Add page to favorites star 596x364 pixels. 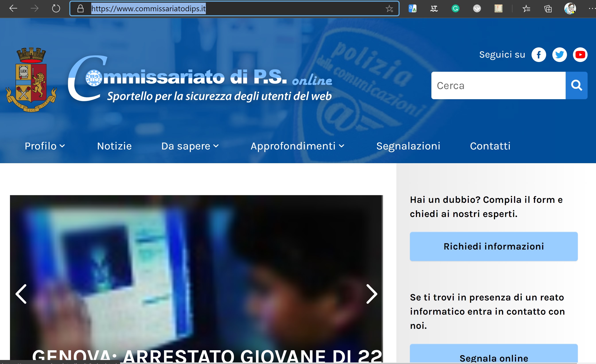click(389, 9)
